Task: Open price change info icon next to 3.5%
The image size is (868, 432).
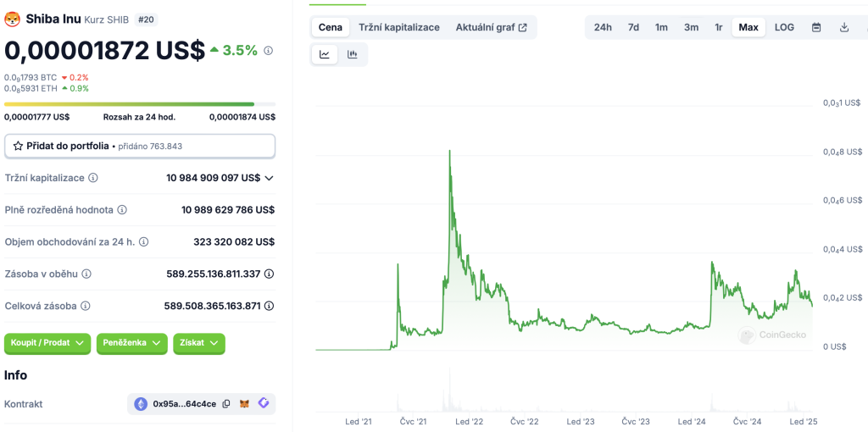Action: click(x=269, y=51)
